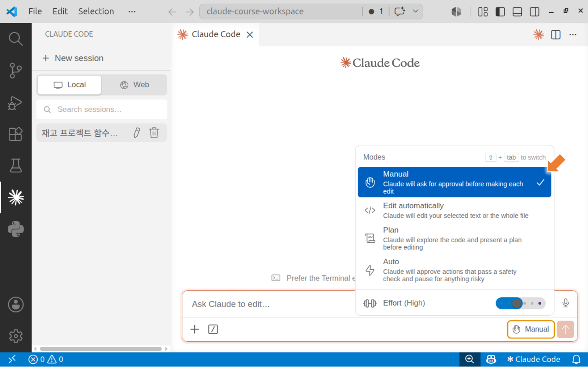Expand hidden menus via ellipsis in menu bar
The height and width of the screenshot is (367, 588).
point(132,12)
